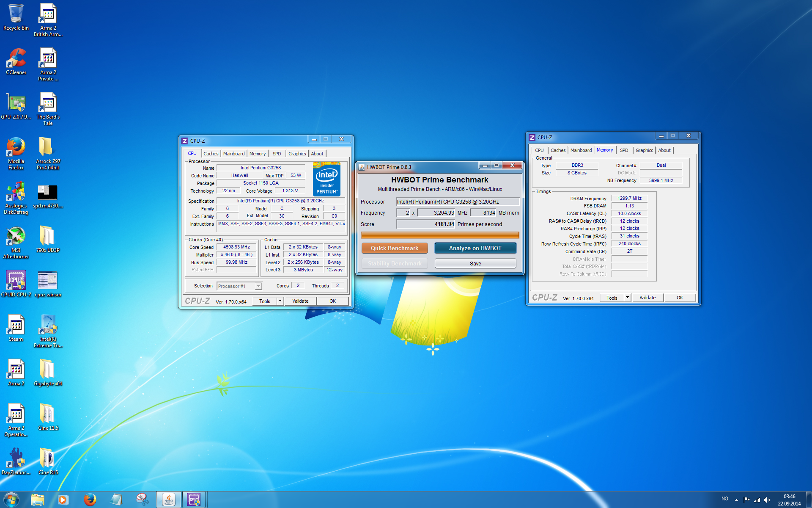Open cpuz winsor screenshot file
Viewport: 812px width, 508px height.
pyautogui.click(x=48, y=284)
